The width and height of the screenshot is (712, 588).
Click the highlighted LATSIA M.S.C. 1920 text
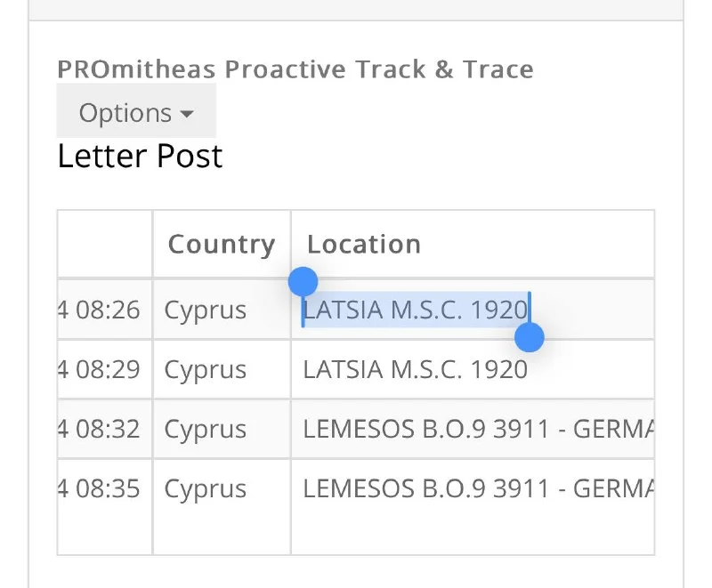click(415, 310)
